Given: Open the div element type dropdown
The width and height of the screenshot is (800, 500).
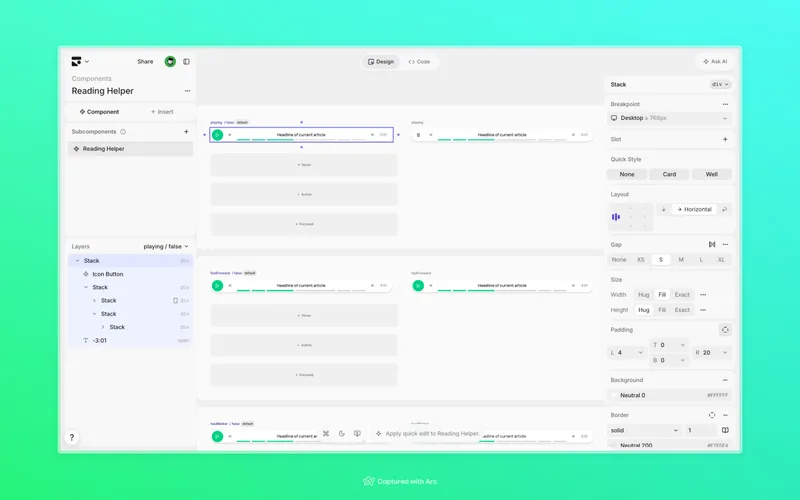Looking at the screenshot, I should [x=720, y=85].
